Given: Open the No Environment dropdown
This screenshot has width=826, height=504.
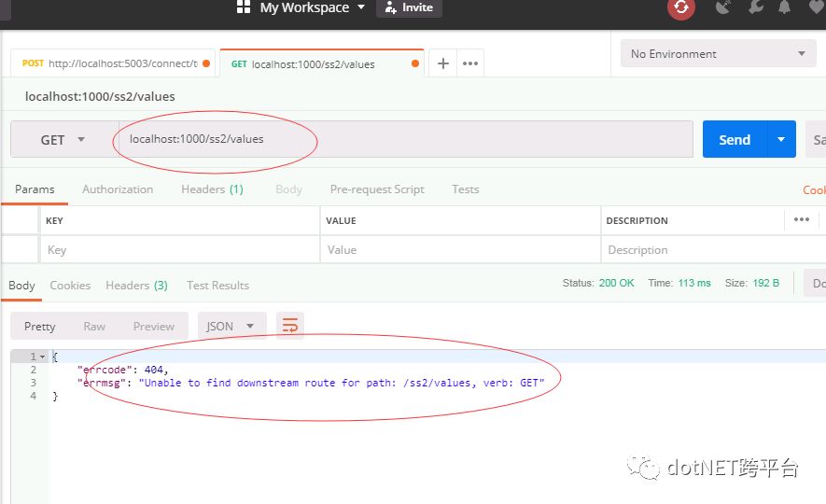Looking at the screenshot, I should 718,54.
